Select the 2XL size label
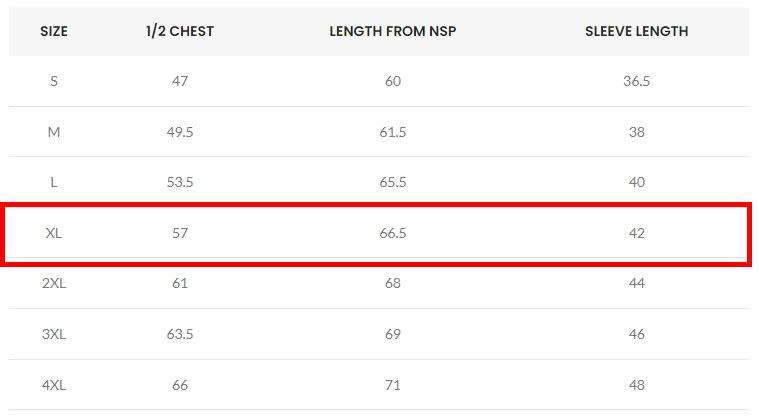This screenshot has width=759, height=419. click(x=54, y=283)
